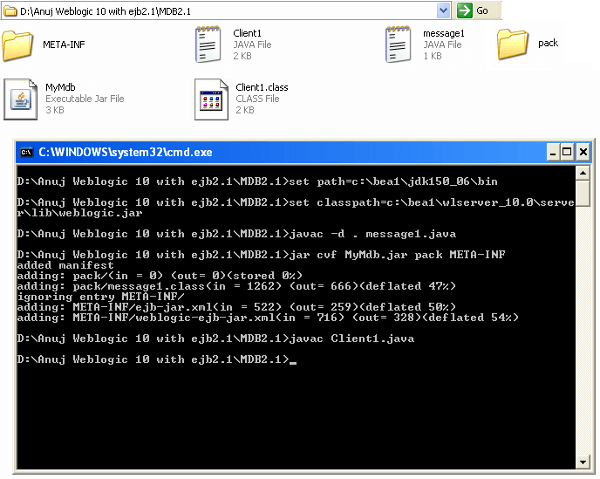Minimize the cmd.exe window
The image size is (600, 479).
tap(553, 152)
